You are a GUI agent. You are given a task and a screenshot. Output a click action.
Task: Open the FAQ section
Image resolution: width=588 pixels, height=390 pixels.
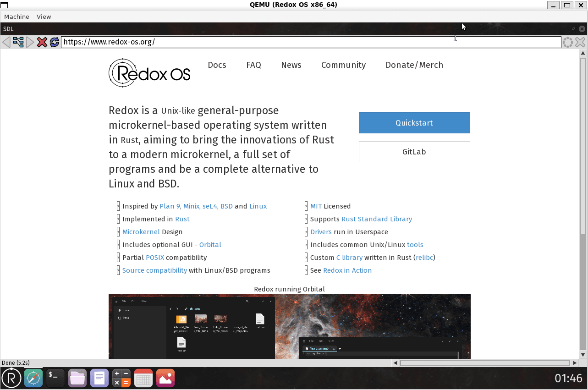[x=253, y=65]
